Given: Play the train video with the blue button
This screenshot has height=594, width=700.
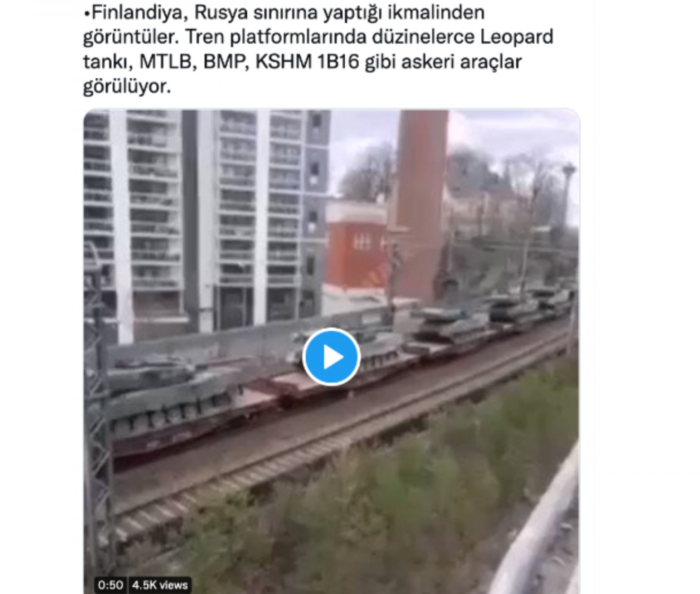Looking at the screenshot, I should 331,357.
